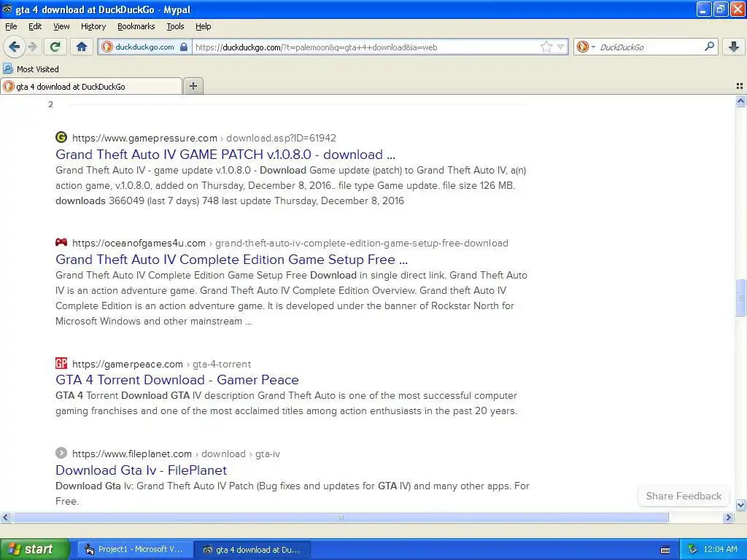Click the system tray network icon
The width and height of the screenshot is (747, 560).
pyautogui.click(x=693, y=549)
